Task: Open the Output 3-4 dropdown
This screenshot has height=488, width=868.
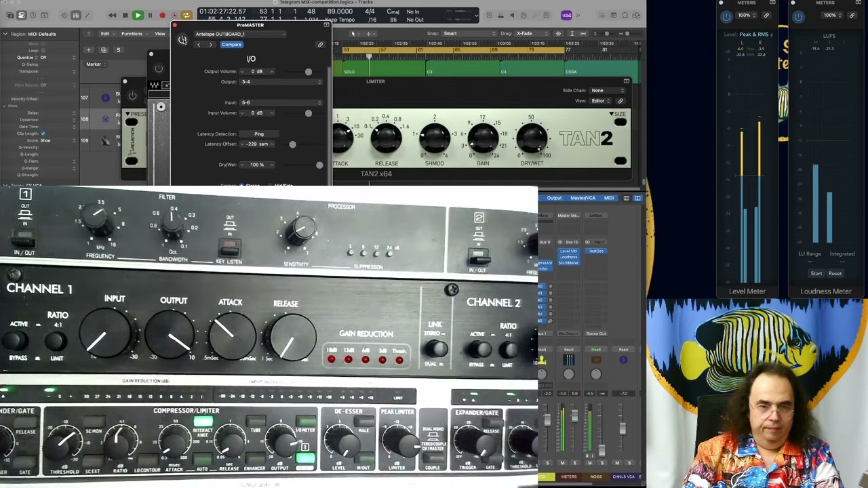Action: tap(281, 82)
